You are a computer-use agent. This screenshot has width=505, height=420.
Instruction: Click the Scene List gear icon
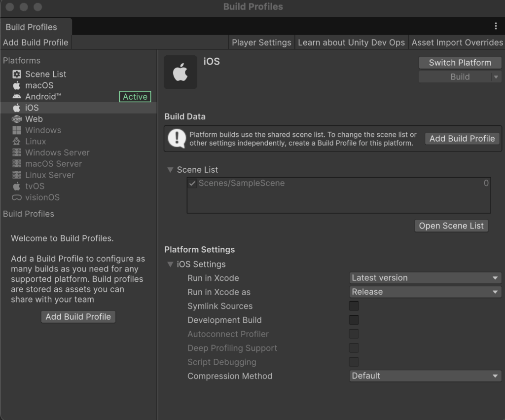coord(17,74)
